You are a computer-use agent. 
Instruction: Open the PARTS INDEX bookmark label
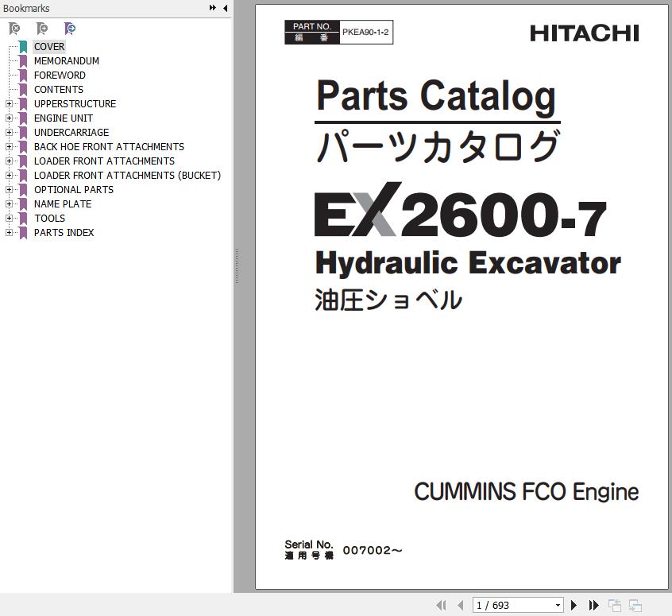pyautogui.click(x=64, y=233)
